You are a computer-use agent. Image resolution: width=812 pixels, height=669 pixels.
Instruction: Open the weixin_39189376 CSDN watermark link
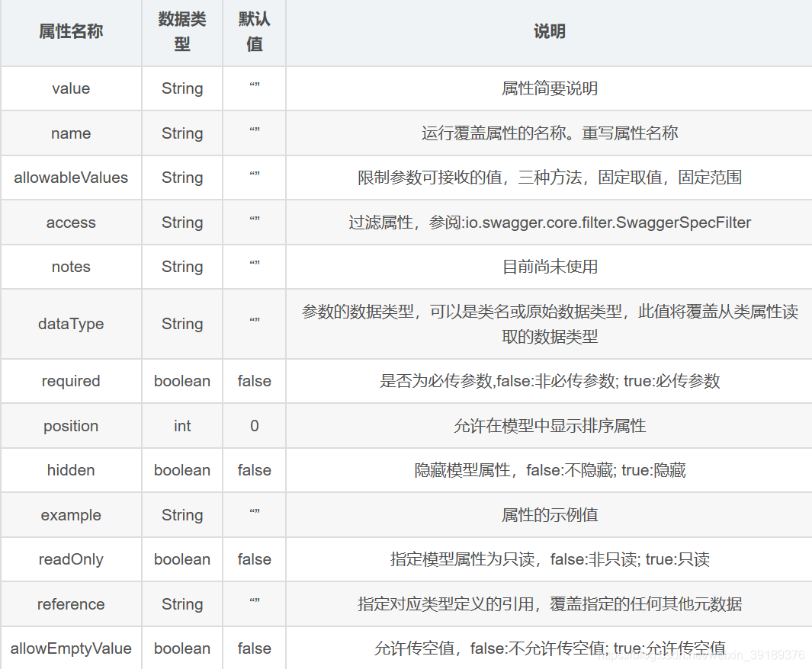pyautogui.click(x=703, y=658)
